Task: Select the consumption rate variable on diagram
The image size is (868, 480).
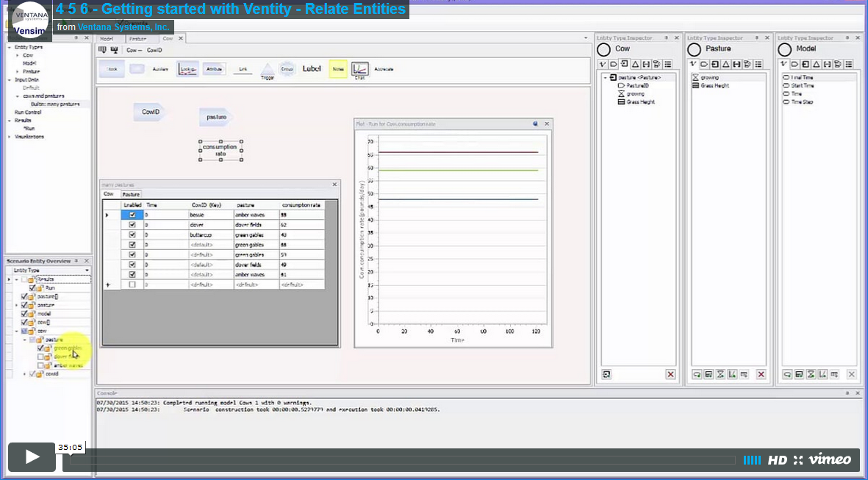Action: (220, 150)
